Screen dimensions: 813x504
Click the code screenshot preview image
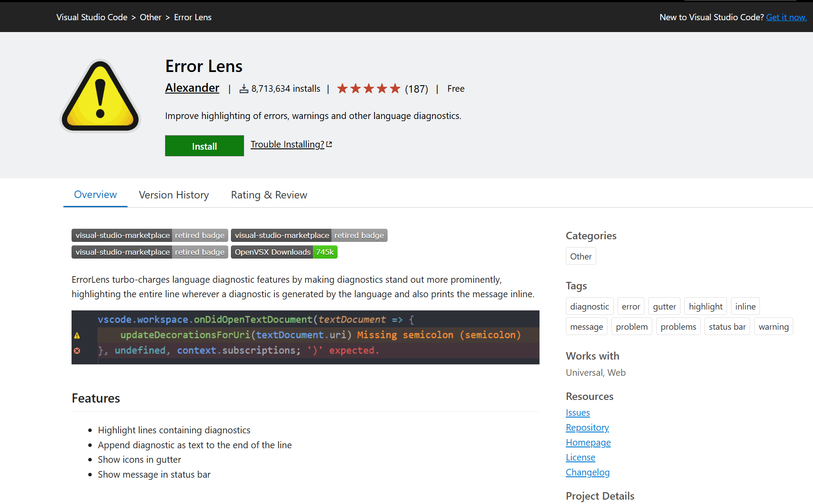tap(306, 337)
